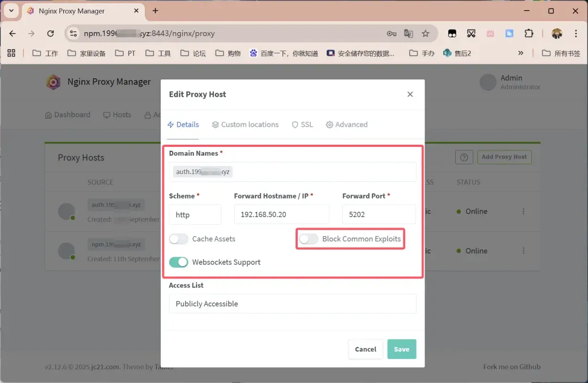Enable the Cache Assets toggle
Screen dimensions: 588x383
179,239
